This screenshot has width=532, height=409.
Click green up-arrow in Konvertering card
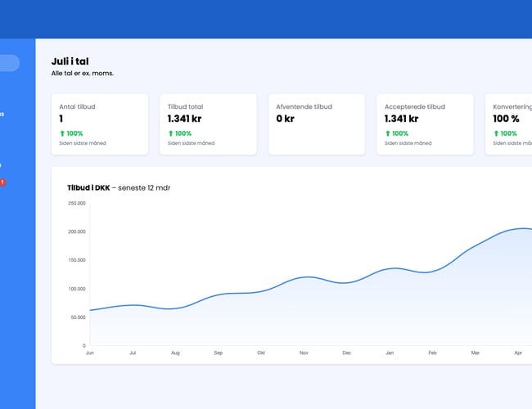(496, 133)
